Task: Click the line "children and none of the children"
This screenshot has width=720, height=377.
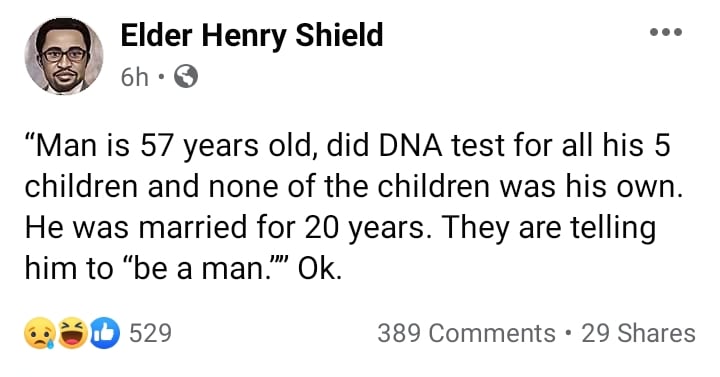Action: [x=354, y=187]
